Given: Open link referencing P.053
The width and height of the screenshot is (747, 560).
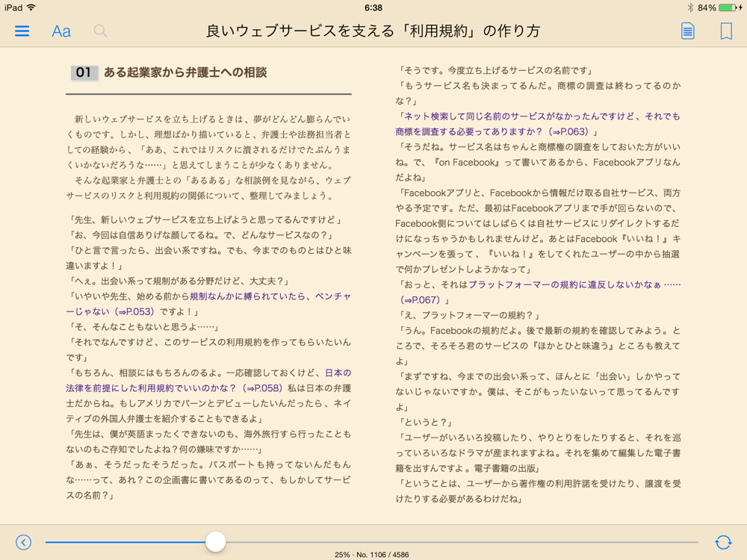Looking at the screenshot, I should click(208, 304).
